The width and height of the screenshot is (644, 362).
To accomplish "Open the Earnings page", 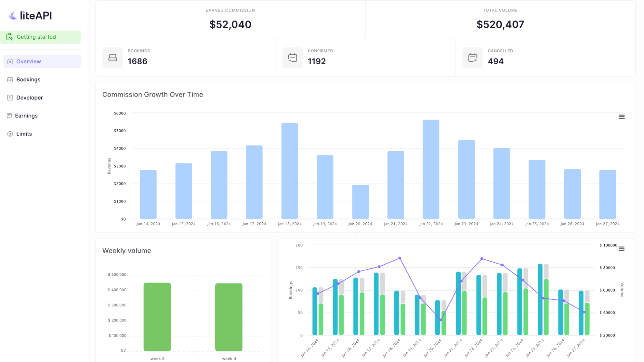I will click(x=26, y=116).
